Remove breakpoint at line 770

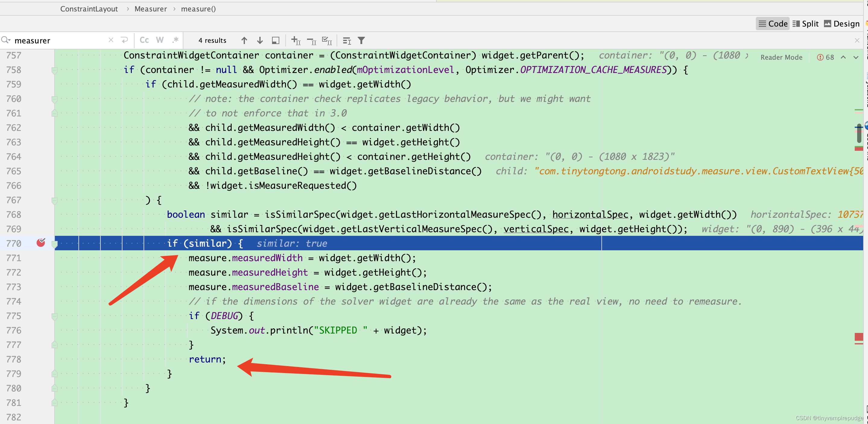click(41, 243)
